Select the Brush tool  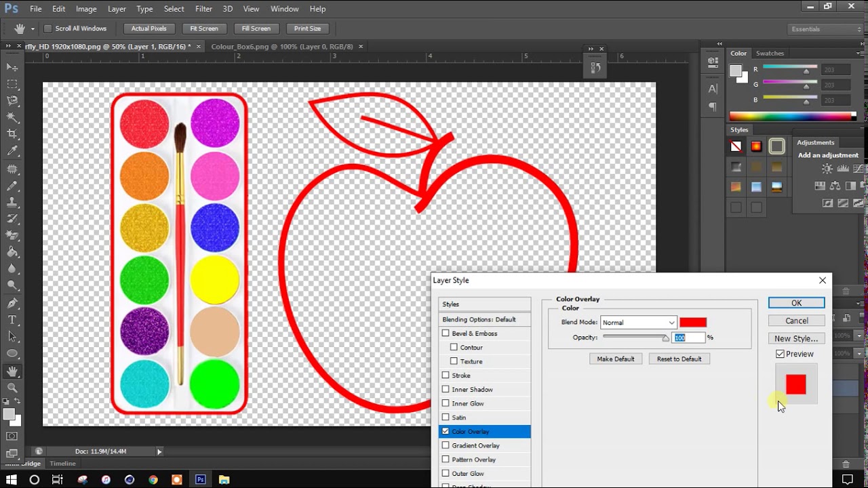point(12,185)
